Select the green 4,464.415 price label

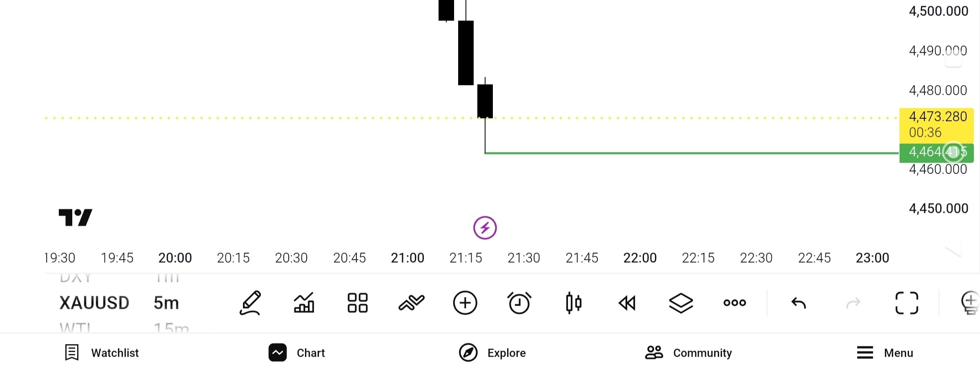pos(936,153)
